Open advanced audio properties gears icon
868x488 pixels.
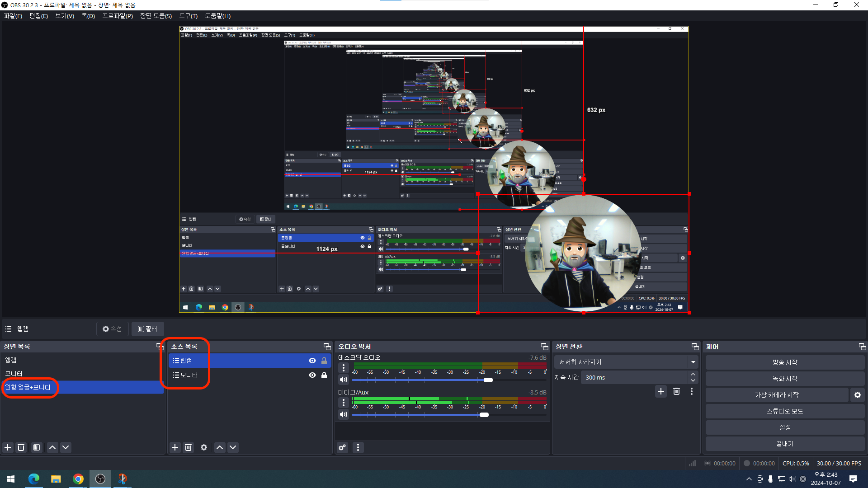point(342,447)
